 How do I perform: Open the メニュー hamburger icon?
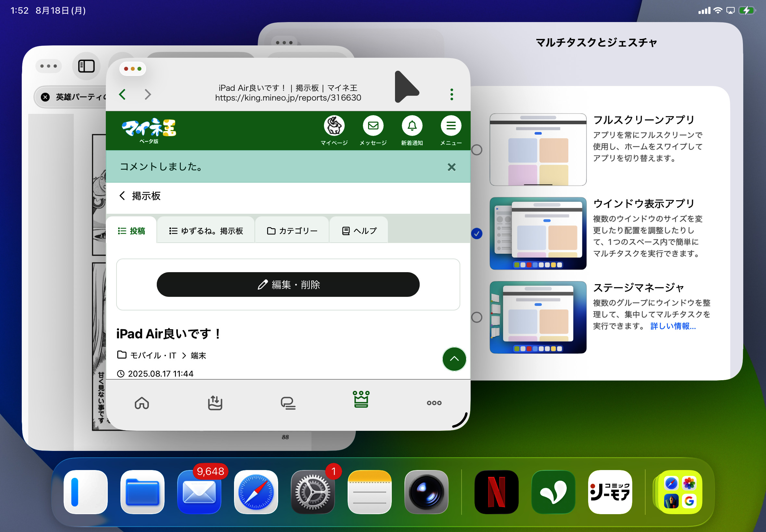coord(451,126)
